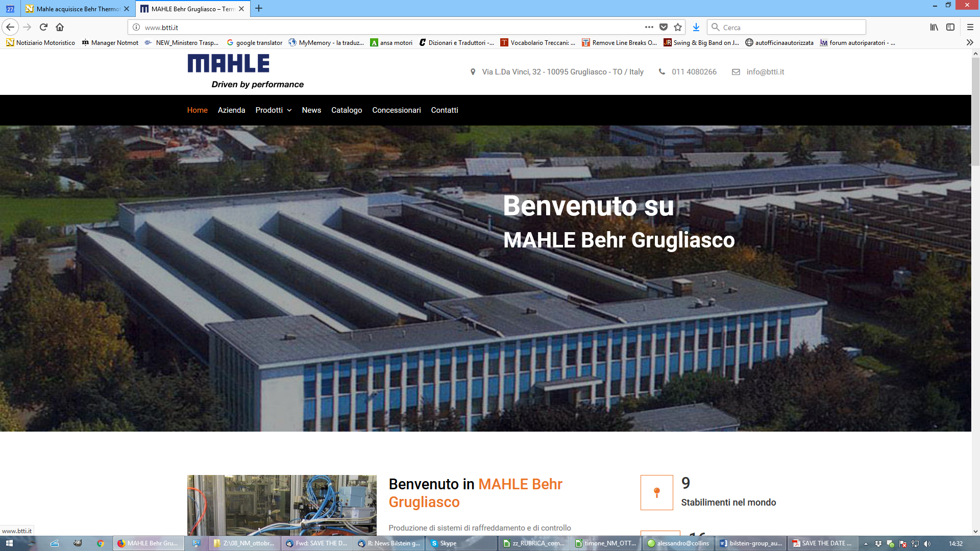Open page actions three-dots menu
The height and width of the screenshot is (551, 980).
[x=649, y=27]
